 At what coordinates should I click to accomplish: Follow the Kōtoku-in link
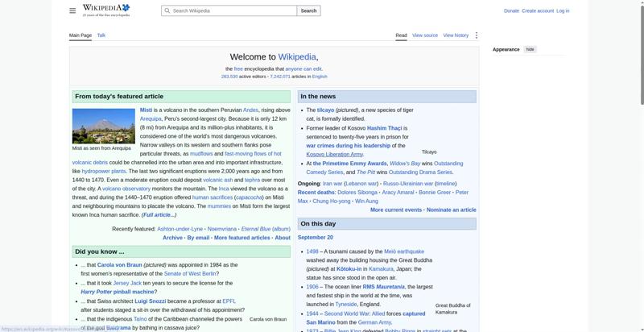(x=349, y=269)
